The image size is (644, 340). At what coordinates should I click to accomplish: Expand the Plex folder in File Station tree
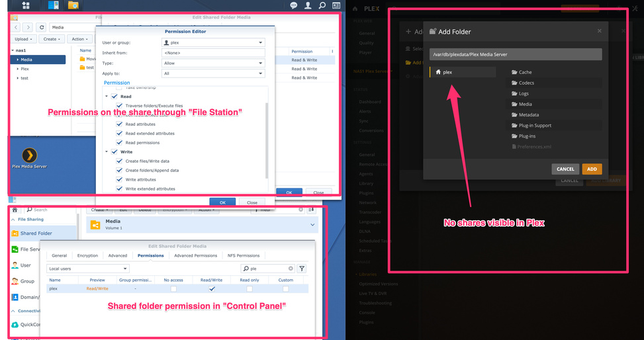click(18, 69)
